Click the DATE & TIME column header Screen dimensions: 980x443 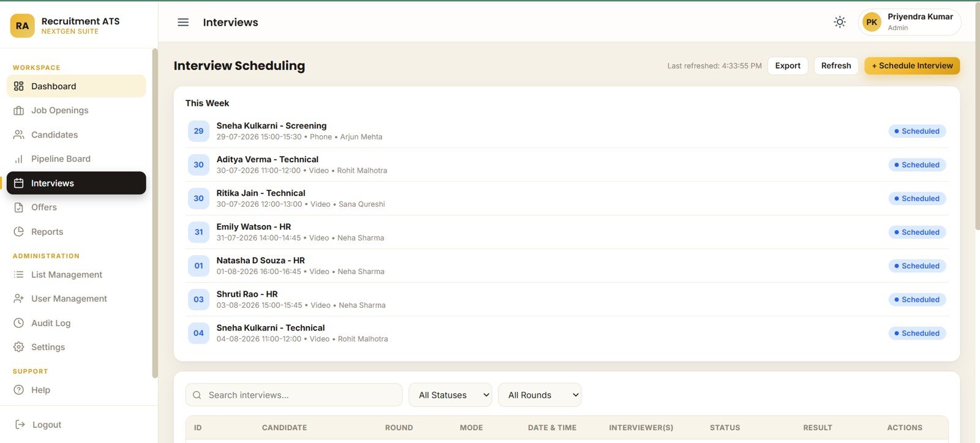click(x=552, y=428)
